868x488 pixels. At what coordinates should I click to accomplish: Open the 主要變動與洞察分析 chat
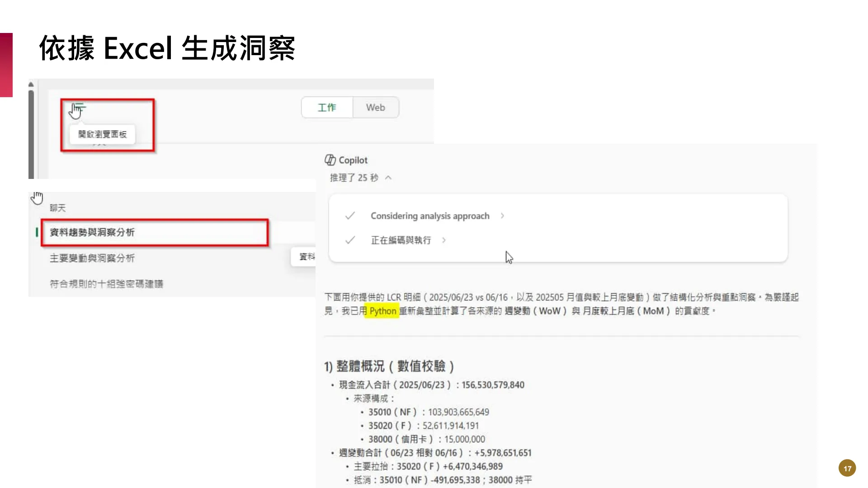[x=92, y=258]
